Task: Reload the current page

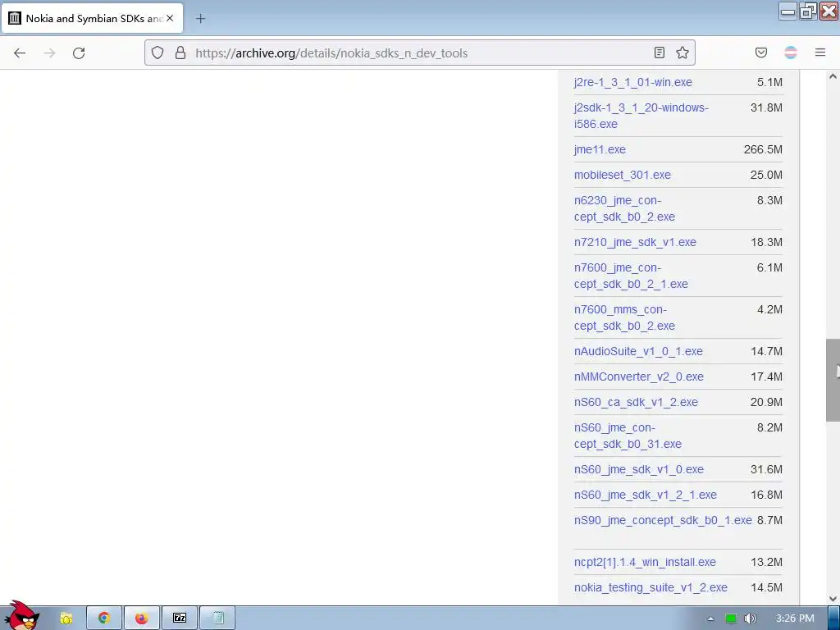Action: [x=79, y=53]
